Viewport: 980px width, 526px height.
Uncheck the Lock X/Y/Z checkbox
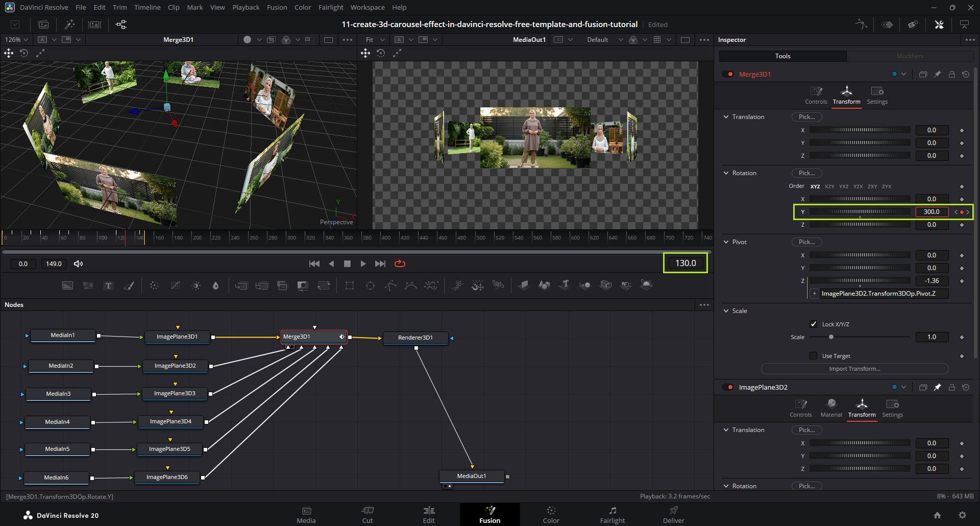click(814, 324)
